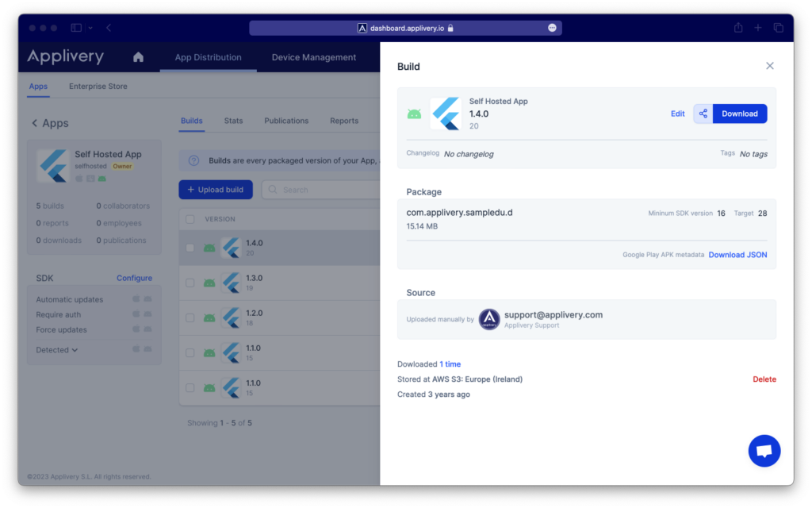Check the box for build 1.1.0 above the last row
This screenshot has height=508, width=812.
click(190, 353)
